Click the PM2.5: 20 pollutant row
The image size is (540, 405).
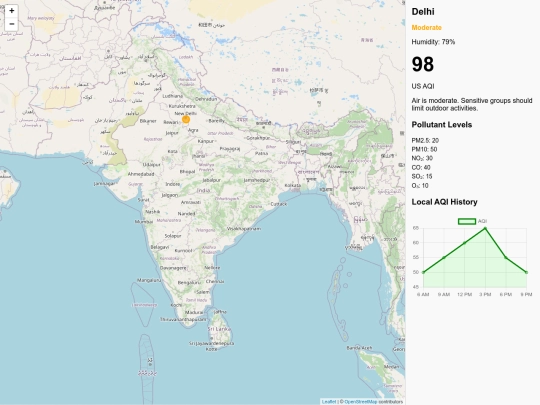click(425, 141)
